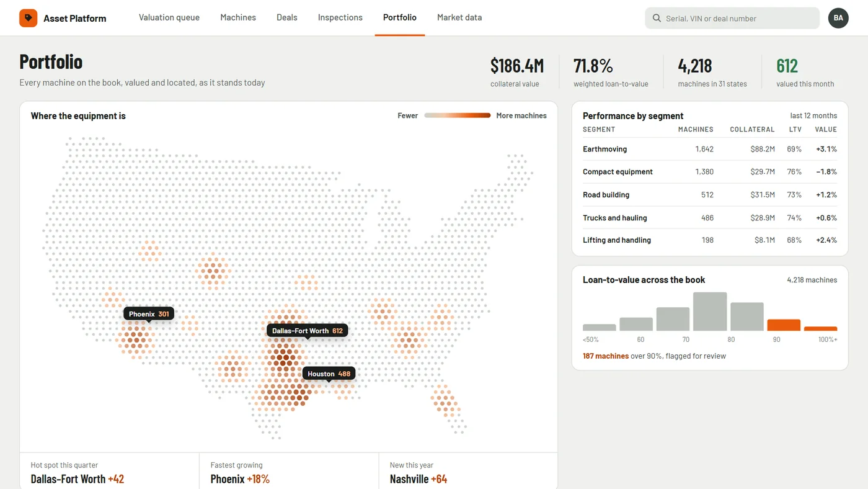Open the Inspections tab
868x489 pixels.
pyautogui.click(x=340, y=17)
